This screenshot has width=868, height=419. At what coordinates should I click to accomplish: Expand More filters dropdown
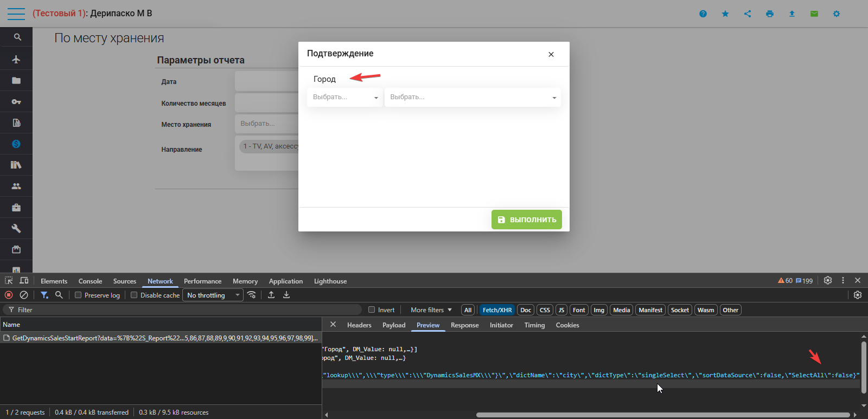point(431,310)
